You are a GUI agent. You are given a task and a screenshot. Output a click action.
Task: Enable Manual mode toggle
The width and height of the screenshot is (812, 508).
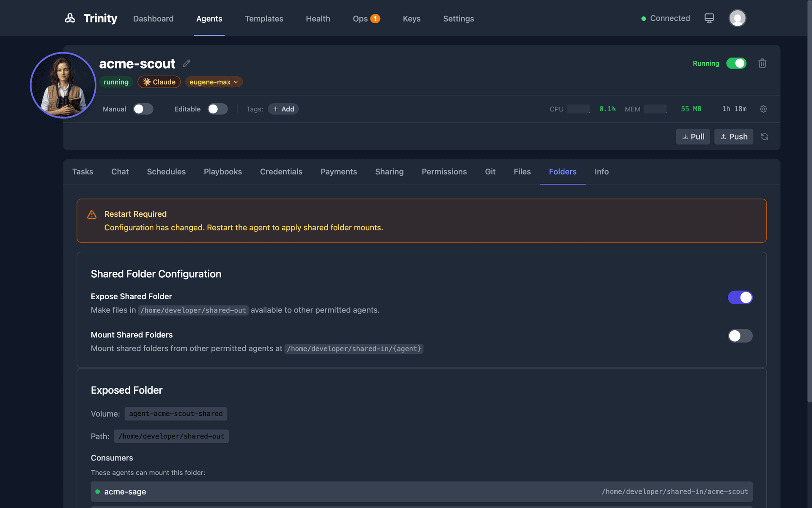coord(143,109)
